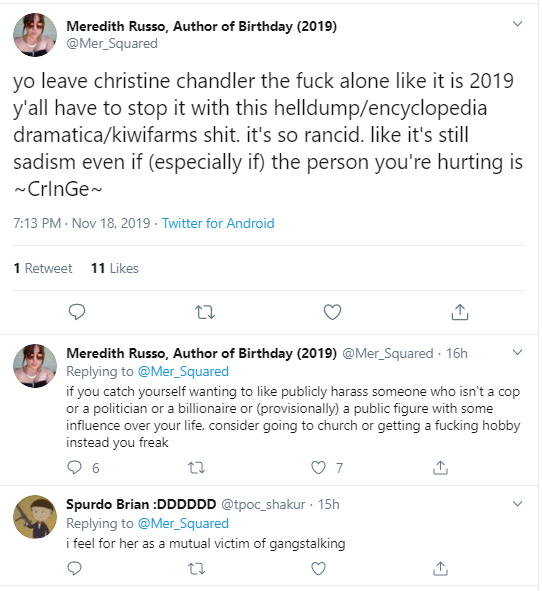Like Spurdo Brian's gangstalking tweet
This screenshot has width=542, height=591.
318,568
